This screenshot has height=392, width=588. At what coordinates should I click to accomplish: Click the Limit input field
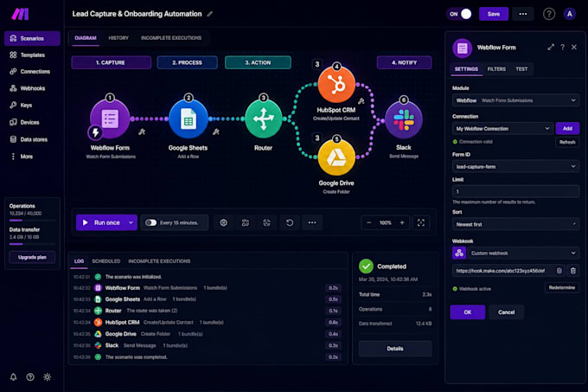click(515, 192)
